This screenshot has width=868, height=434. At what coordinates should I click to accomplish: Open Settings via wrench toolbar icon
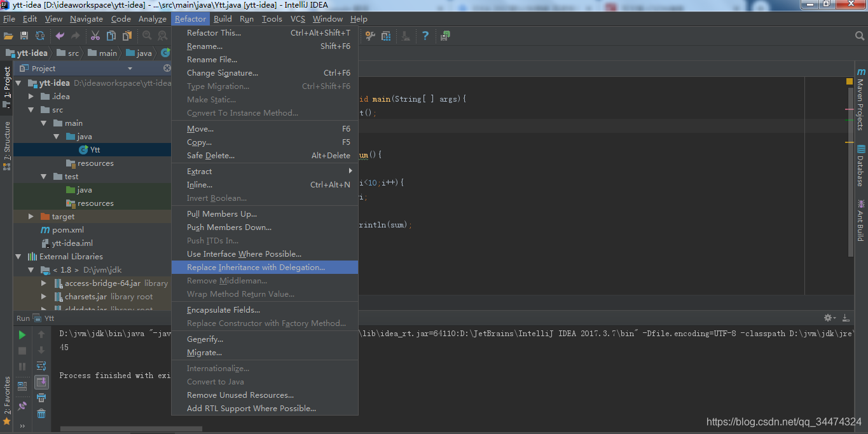pyautogui.click(x=369, y=36)
